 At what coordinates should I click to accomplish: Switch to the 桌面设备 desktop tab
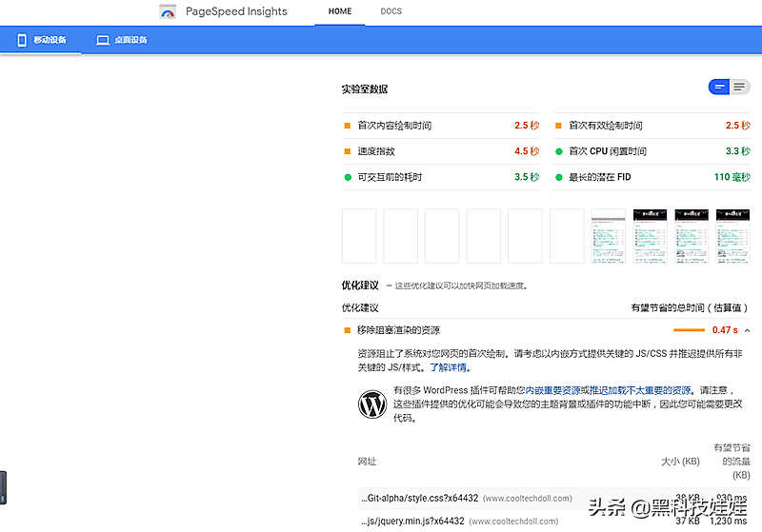pos(122,40)
